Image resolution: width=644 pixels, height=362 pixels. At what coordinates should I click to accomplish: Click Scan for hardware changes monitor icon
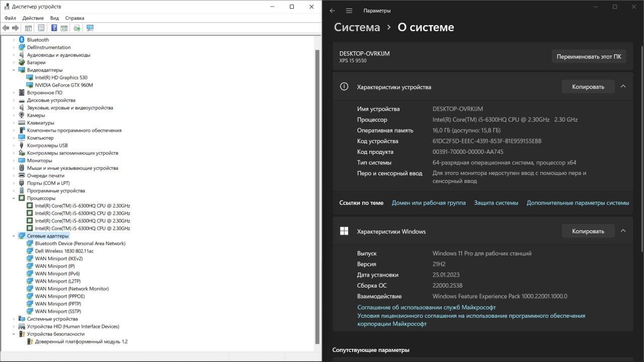tap(90, 28)
